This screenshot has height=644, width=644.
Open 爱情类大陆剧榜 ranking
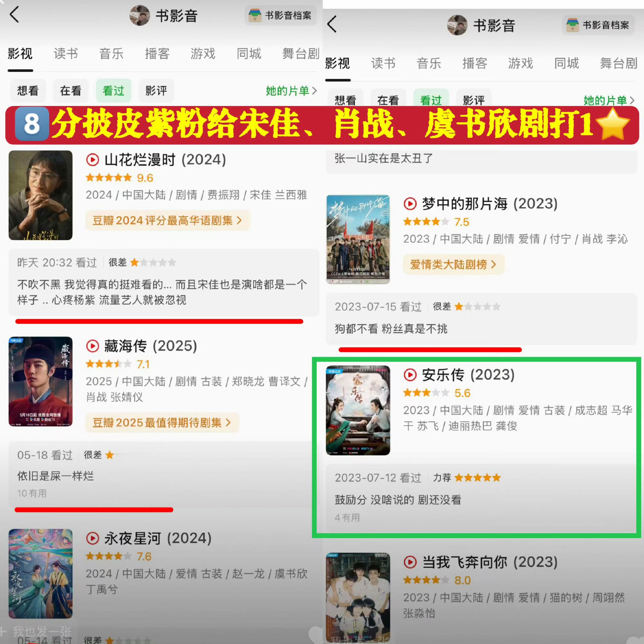pos(453,264)
